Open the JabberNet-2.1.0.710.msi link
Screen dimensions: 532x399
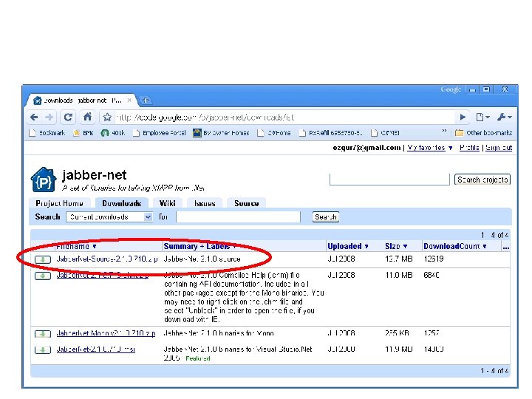tap(95, 349)
